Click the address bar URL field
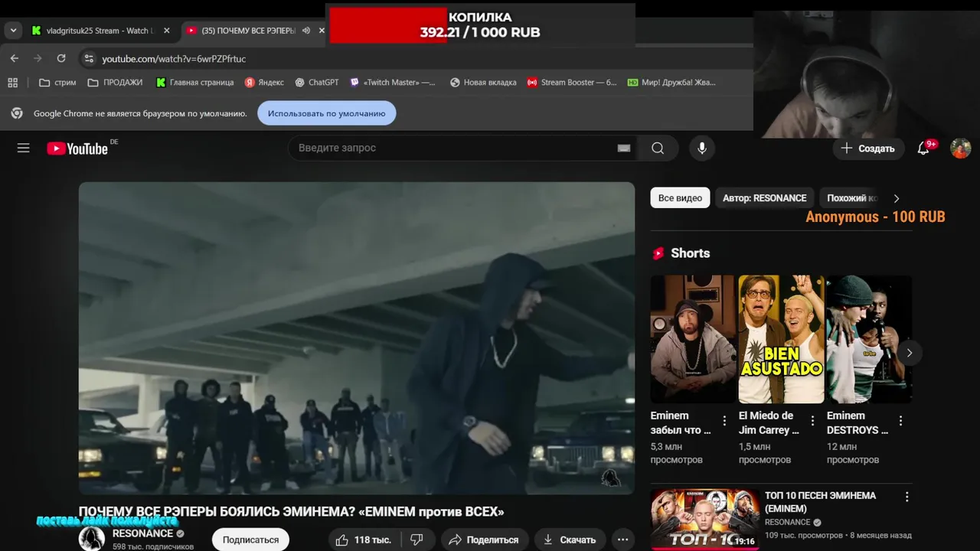The width and height of the screenshot is (980, 551). pyautogui.click(x=413, y=58)
